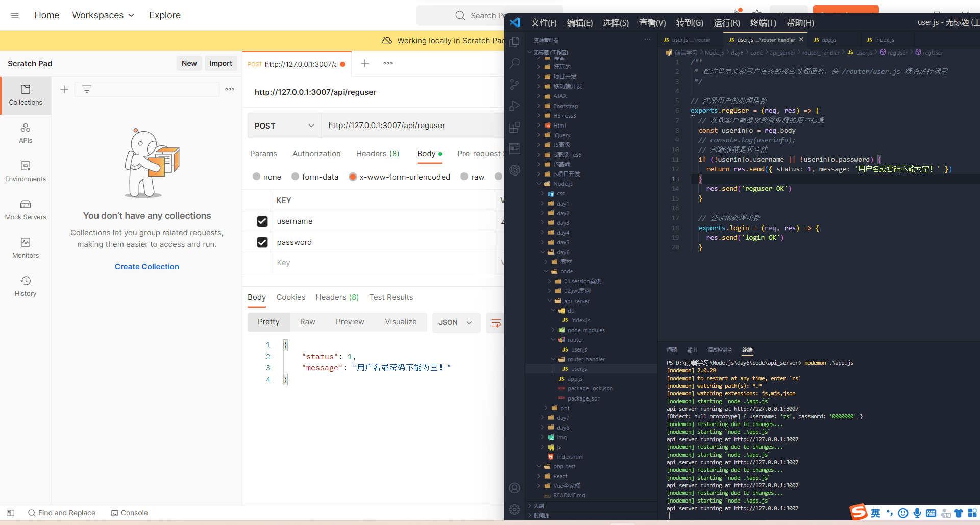Click the New button in Scratch Pad

click(x=189, y=63)
